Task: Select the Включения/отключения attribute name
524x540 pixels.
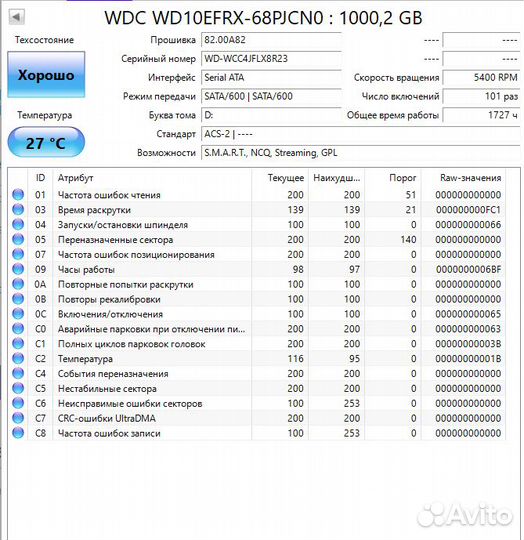Action: pos(110,314)
